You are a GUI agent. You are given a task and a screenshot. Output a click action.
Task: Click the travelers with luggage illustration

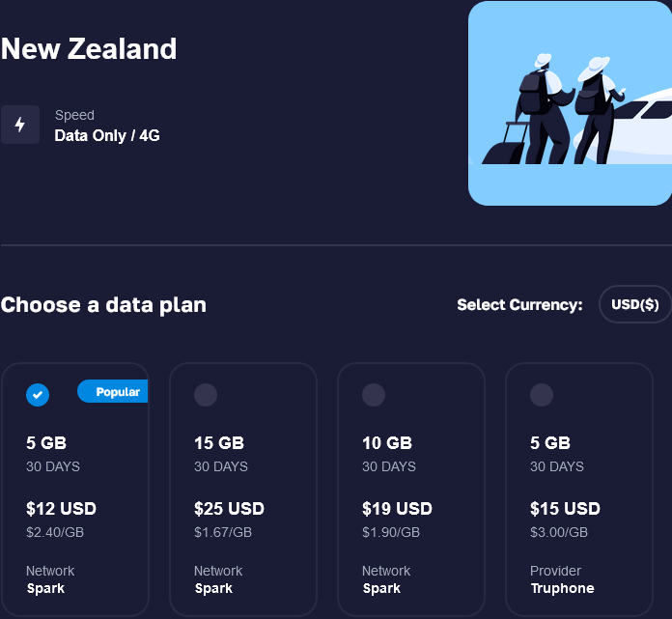tap(570, 103)
